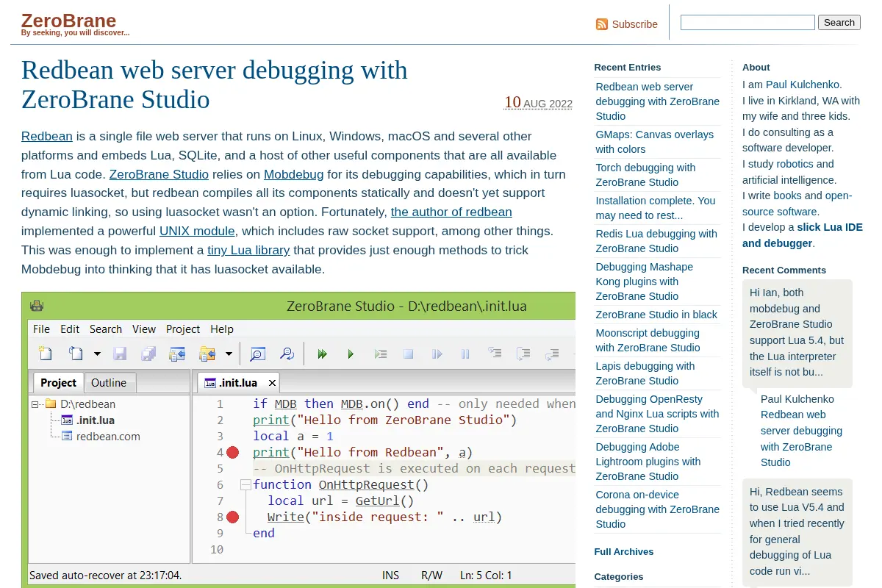Collapse the D:\redbean project tree node
The image size is (882, 588).
tap(35, 404)
